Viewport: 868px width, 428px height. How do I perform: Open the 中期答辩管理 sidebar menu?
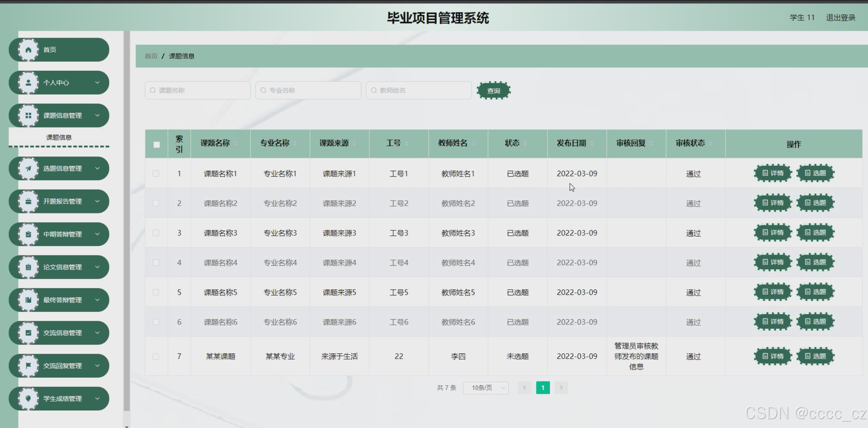pos(62,234)
